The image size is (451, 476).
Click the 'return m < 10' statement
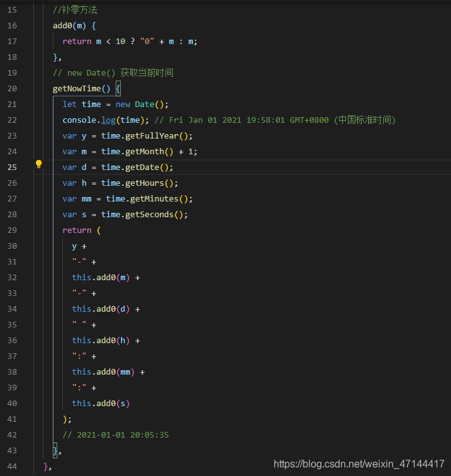coord(94,42)
